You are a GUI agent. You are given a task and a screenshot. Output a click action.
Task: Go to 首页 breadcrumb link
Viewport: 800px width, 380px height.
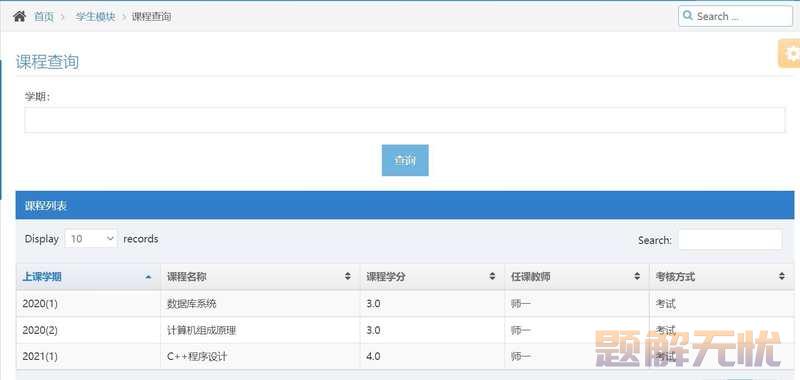click(x=44, y=17)
